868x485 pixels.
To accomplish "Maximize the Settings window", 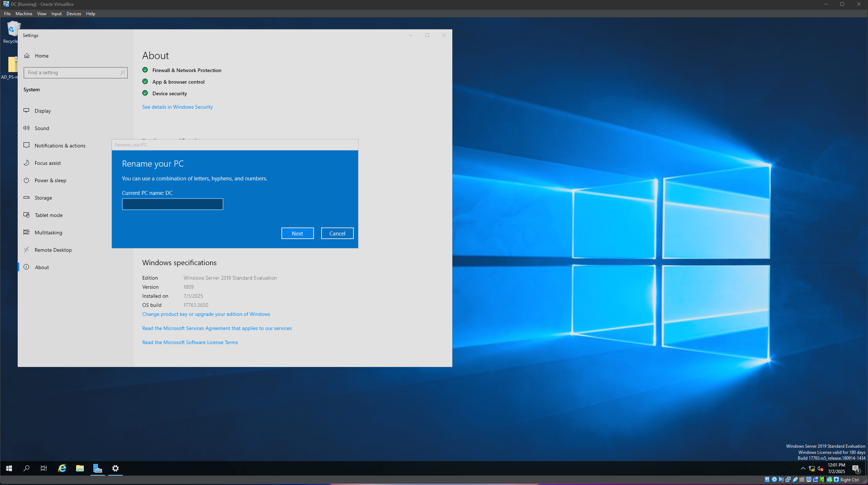I will click(x=427, y=35).
